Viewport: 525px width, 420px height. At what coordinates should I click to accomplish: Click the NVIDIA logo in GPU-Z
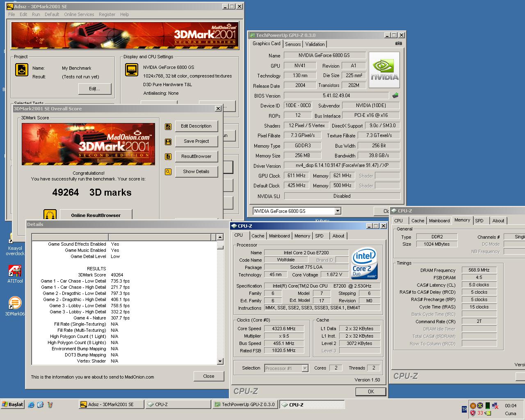point(384,70)
